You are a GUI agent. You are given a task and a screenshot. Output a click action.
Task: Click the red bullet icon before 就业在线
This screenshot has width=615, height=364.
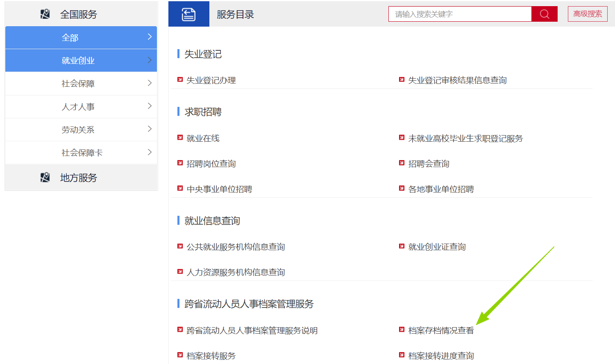click(x=180, y=138)
